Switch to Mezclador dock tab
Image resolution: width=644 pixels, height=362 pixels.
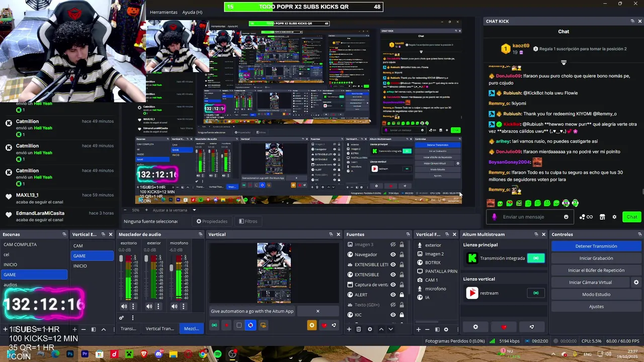click(x=191, y=329)
